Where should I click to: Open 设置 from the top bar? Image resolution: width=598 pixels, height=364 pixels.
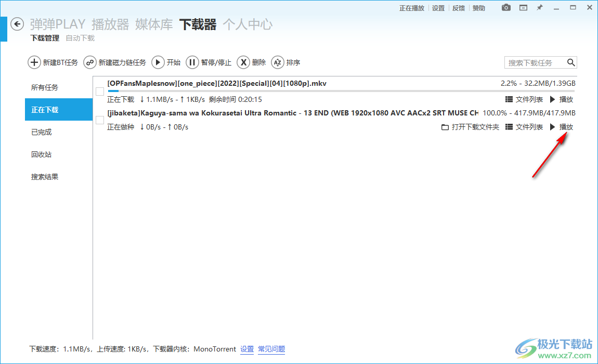coord(438,8)
